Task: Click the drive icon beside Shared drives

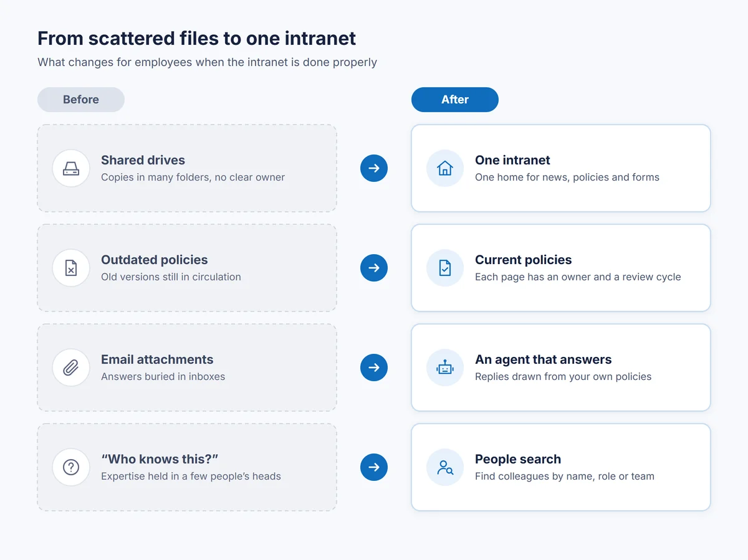Action: [71, 168]
